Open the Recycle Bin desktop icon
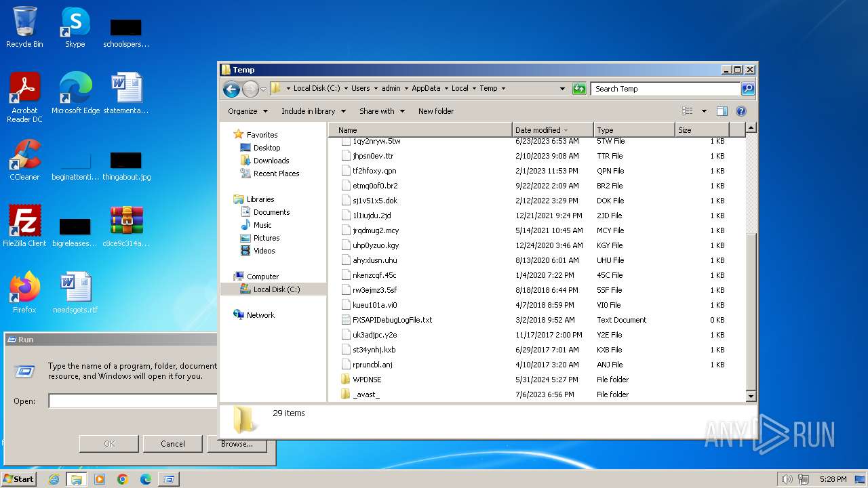 coord(24,27)
